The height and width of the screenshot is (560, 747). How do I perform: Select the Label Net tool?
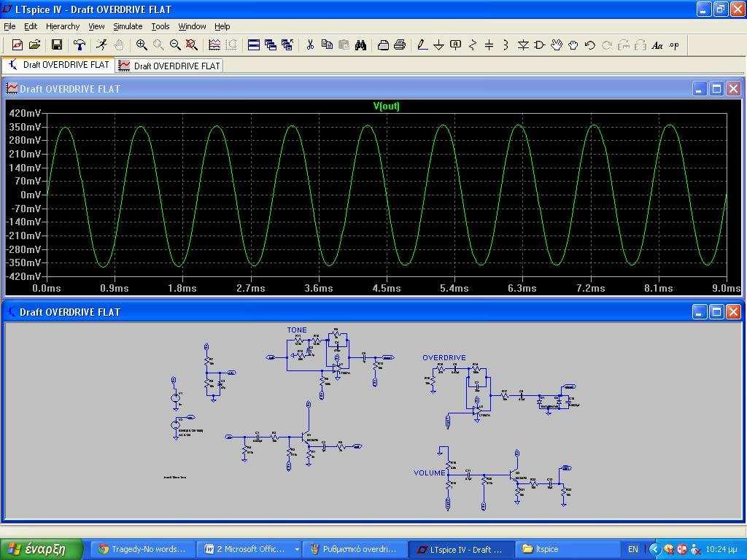click(x=456, y=45)
